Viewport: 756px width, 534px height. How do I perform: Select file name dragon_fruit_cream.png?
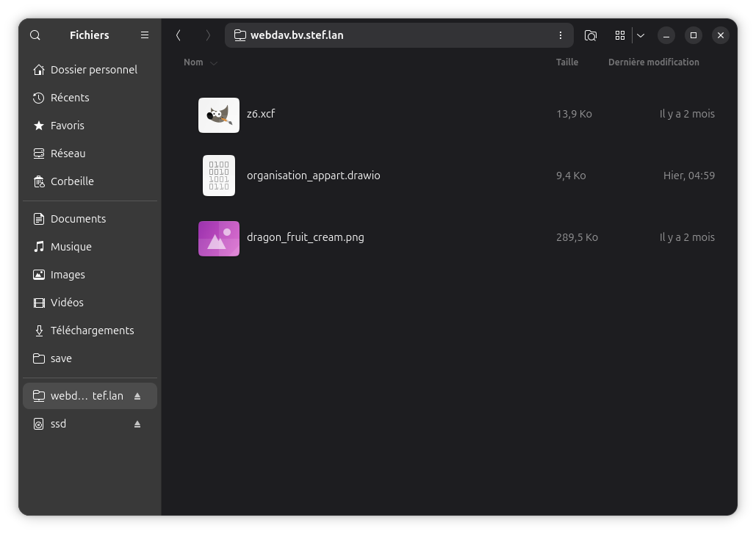coord(305,237)
